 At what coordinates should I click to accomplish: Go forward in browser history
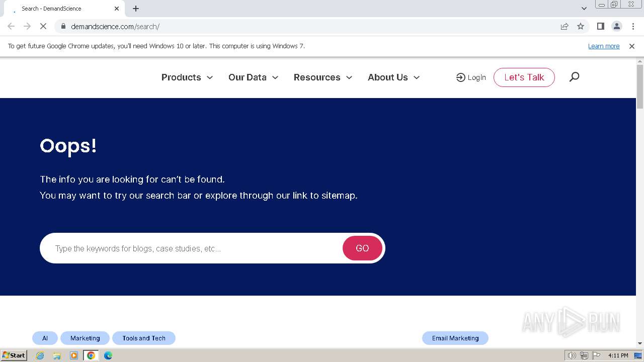pos(27,26)
